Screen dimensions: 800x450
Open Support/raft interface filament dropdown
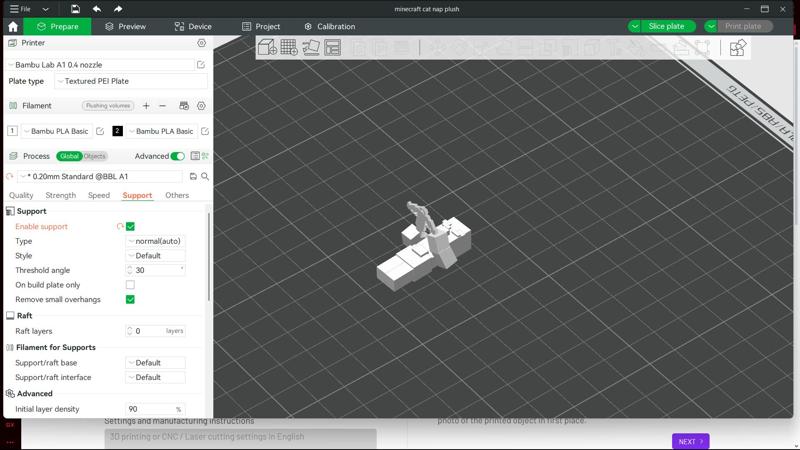(155, 378)
